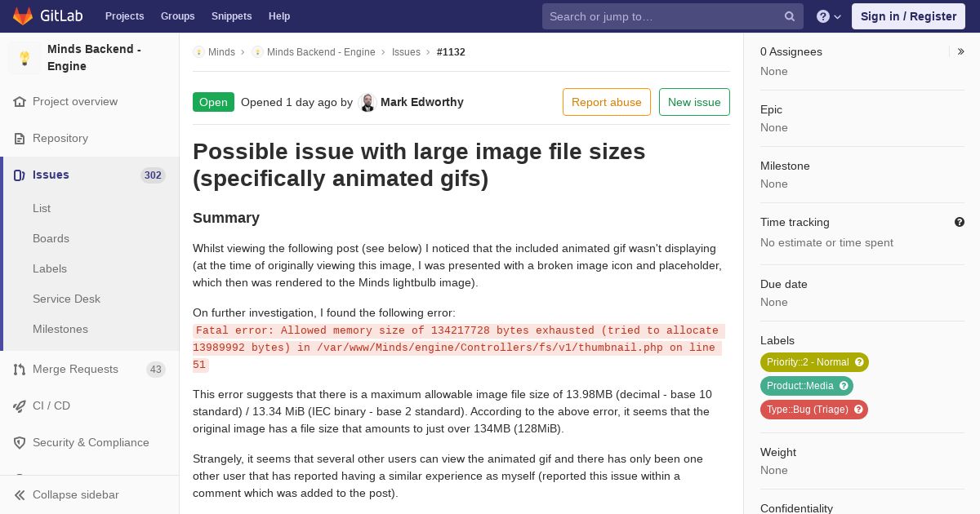Click the Minds Backend lightbulb avatar
This screenshot has width=980, height=514.
click(24, 58)
